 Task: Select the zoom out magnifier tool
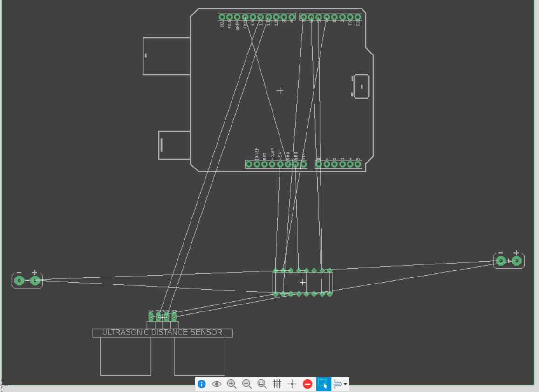[x=247, y=385]
